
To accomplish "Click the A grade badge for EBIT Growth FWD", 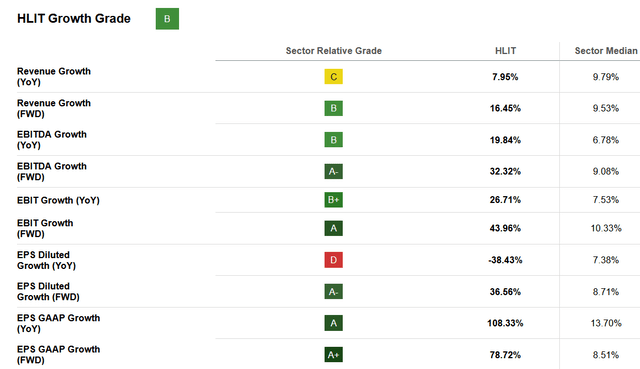I will tap(333, 228).
